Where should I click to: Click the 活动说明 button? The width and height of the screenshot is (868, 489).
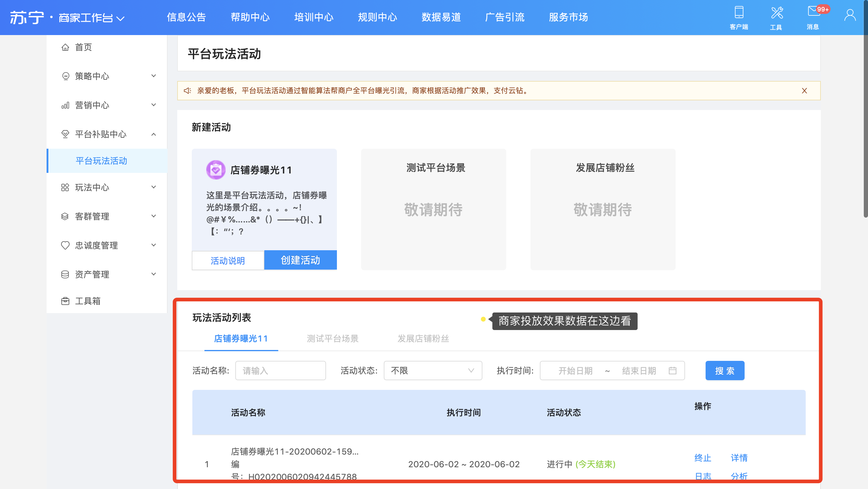[x=228, y=260]
